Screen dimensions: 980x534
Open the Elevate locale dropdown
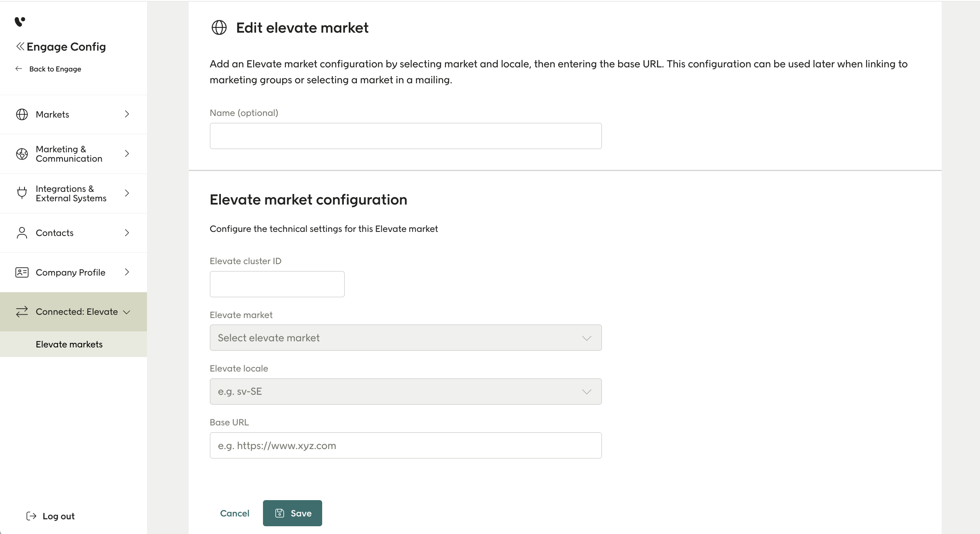point(405,392)
